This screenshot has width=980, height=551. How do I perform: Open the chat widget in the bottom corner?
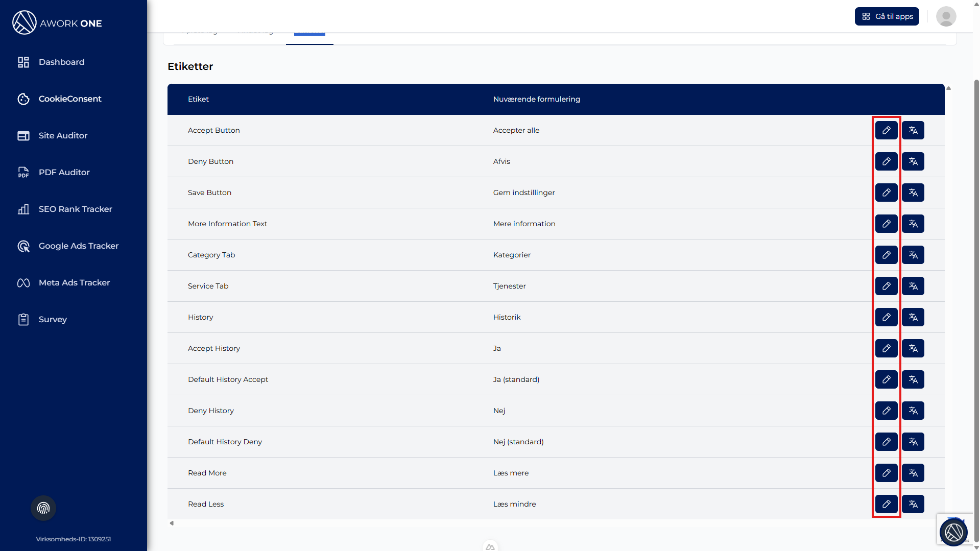coord(953,532)
